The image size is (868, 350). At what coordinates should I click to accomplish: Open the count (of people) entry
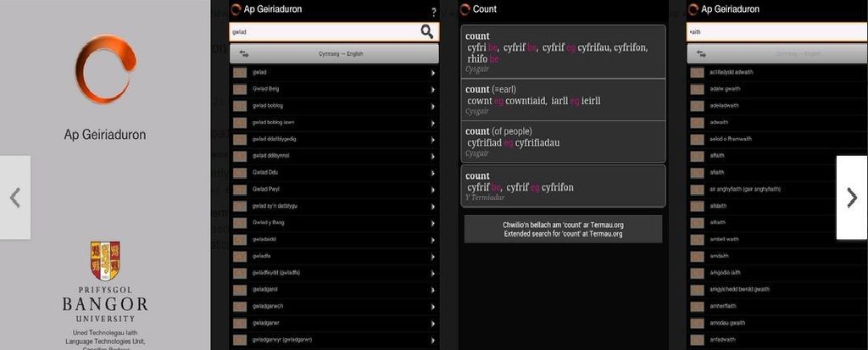tap(563, 142)
